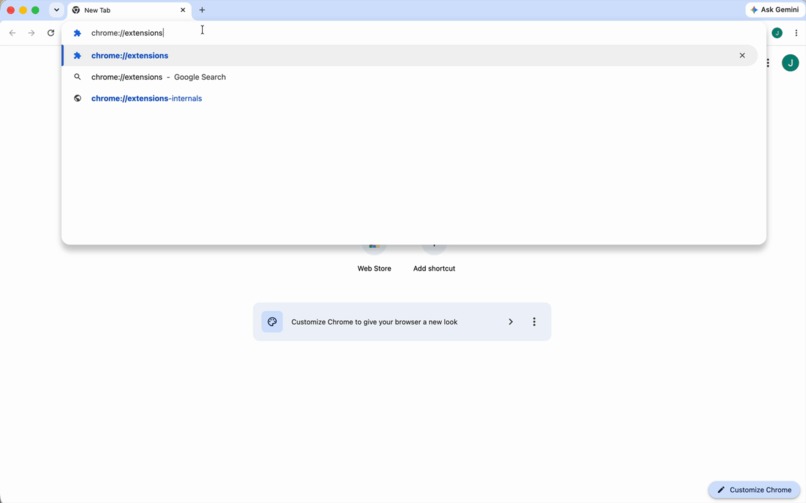Open the Chrome three-dot menu
Viewport: 806px width, 503px height.
pyautogui.click(x=796, y=33)
